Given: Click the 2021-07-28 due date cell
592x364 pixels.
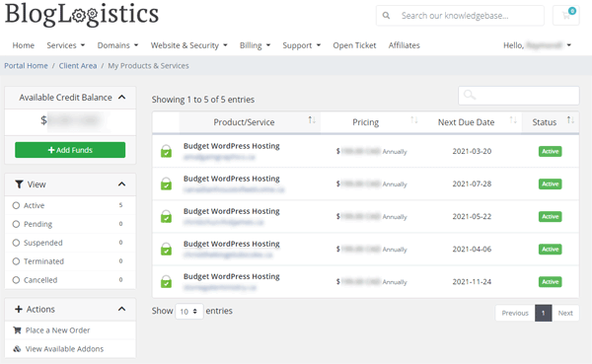Looking at the screenshot, I should tap(472, 183).
